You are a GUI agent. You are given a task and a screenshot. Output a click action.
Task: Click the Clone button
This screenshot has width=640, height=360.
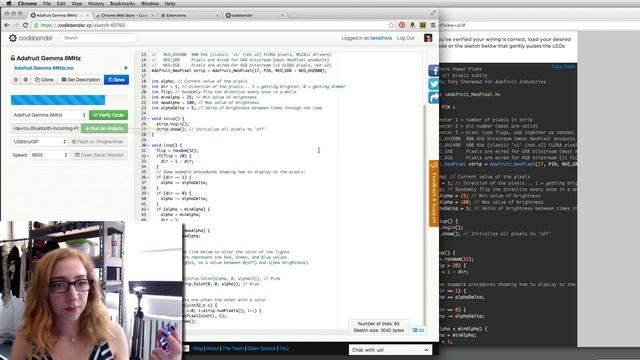44,80
